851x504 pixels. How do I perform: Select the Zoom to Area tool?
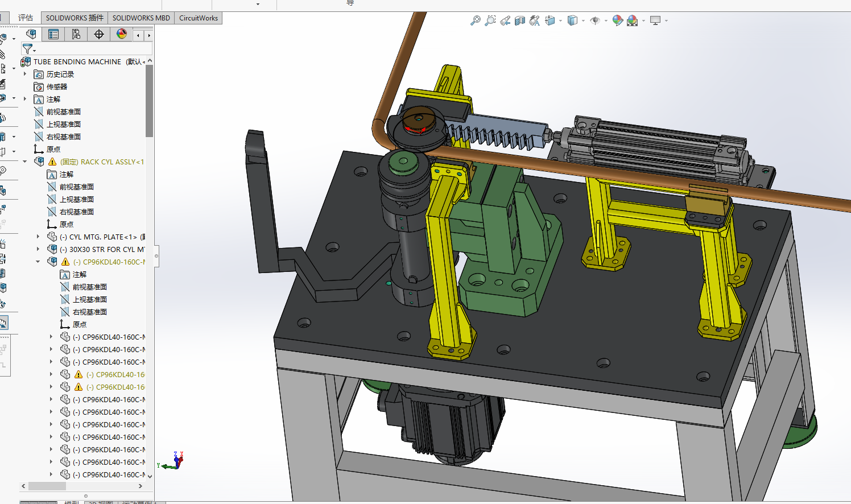490,21
